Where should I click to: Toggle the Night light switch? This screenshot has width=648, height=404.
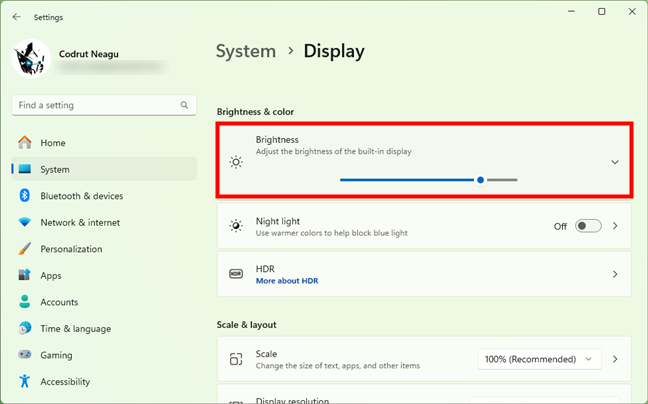[588, 226]
